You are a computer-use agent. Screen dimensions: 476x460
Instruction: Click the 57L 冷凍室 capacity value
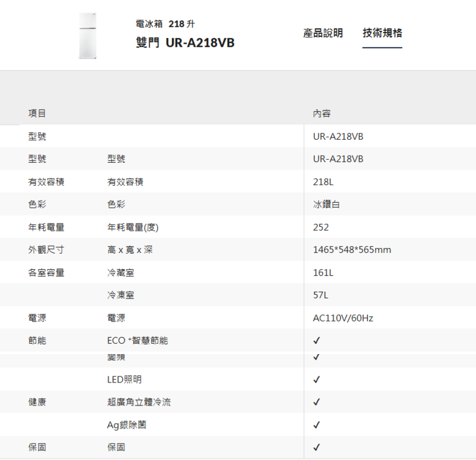[321, 295]
